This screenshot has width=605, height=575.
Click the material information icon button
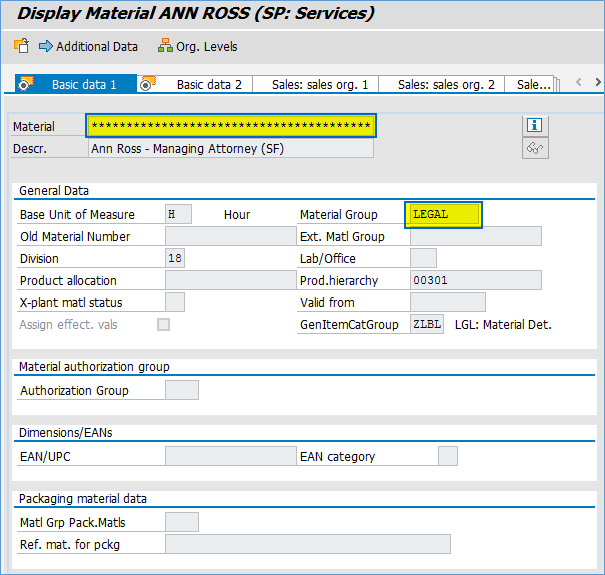click(535, 125)
